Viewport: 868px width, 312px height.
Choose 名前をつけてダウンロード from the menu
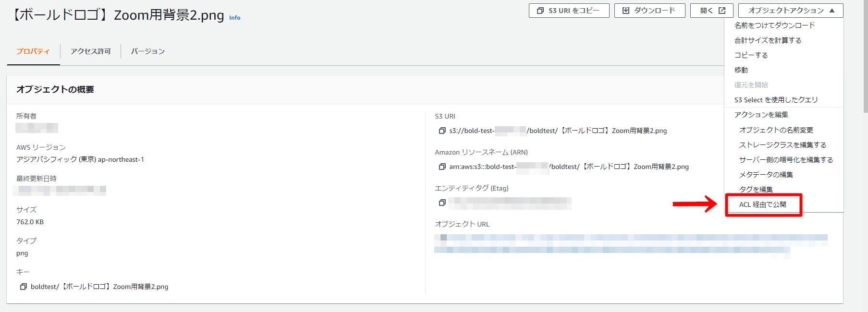point(774,25)
